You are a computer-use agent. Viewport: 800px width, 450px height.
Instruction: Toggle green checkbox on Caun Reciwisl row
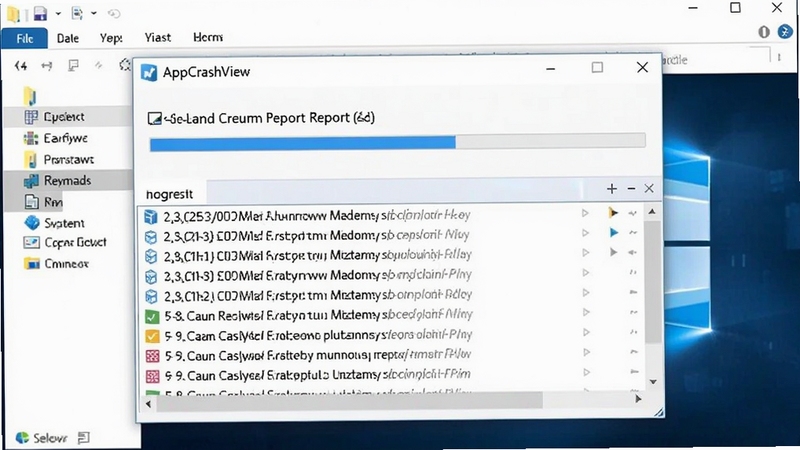click(x=152, y=316)
